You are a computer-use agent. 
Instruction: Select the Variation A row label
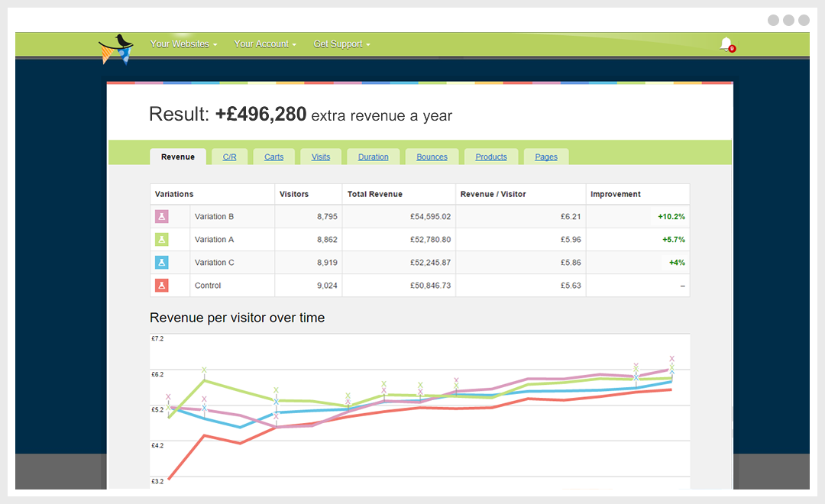[214, 239]
